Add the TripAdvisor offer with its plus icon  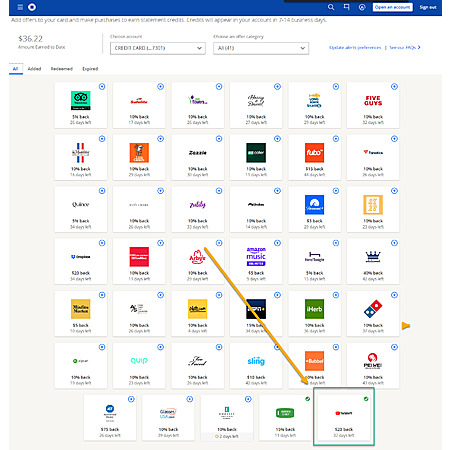[x=102, y=87]
